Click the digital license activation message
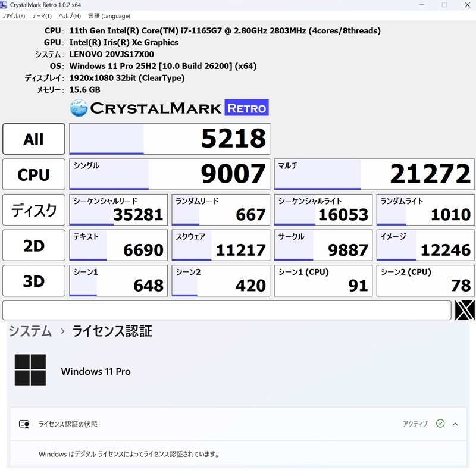Screen dimensions: 476x476 tap(129, 454)
